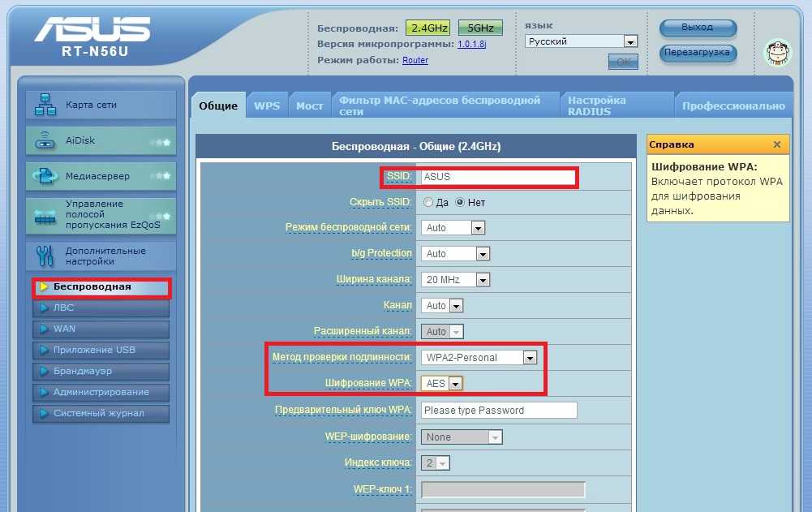The height and width of the screenshot is (512, 812).
Task: Select Нет for Скрыть SSID
Action: click(460, 202)
